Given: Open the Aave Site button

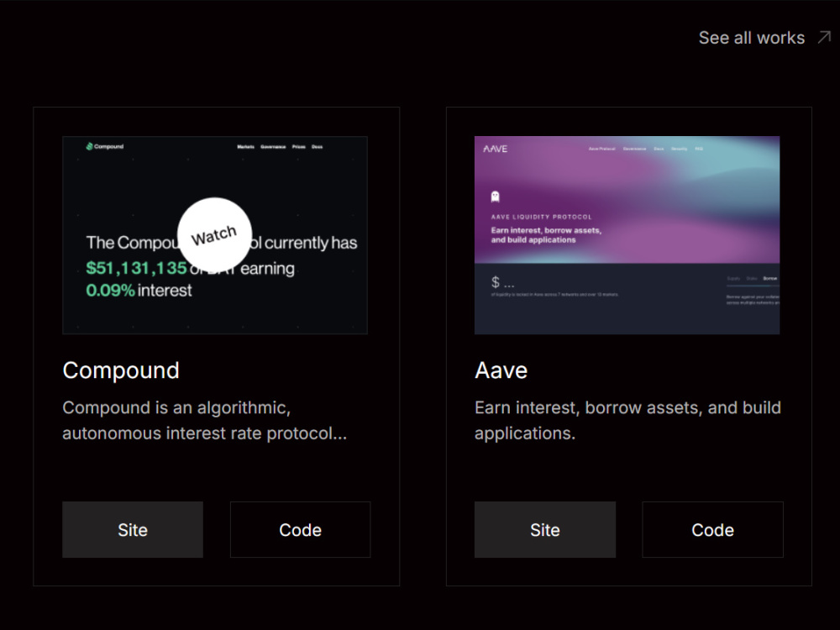Looking at the screenshot, I should tap(545, 529).
